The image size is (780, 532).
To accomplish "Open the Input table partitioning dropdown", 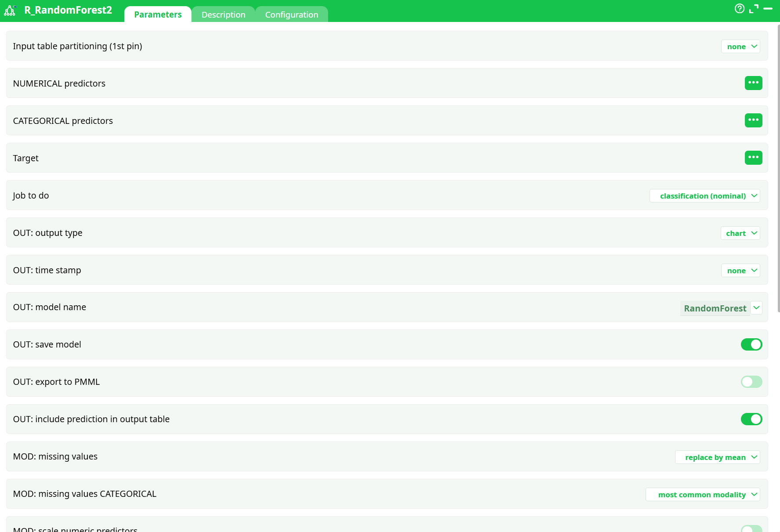I will point(740,46).
